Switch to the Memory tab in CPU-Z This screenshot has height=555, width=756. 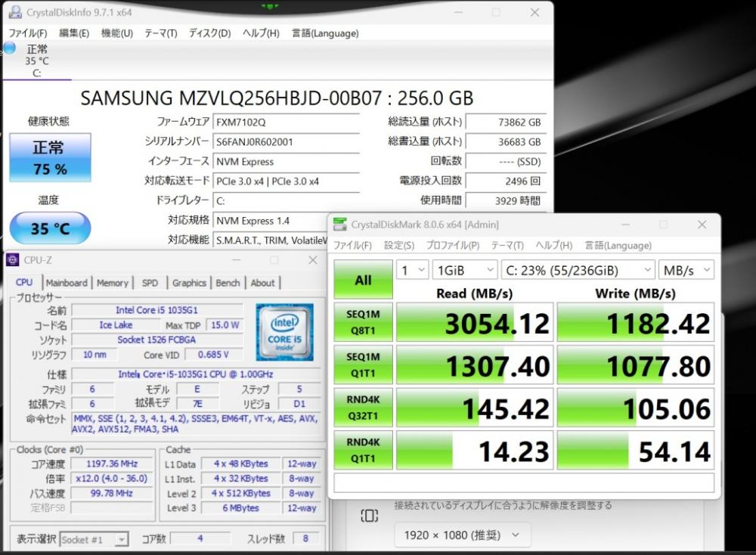point(113,283)
